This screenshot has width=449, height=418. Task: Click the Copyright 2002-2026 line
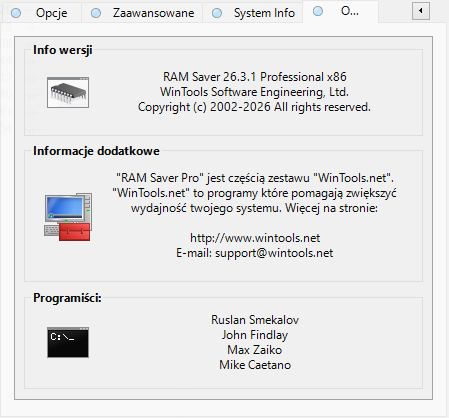coord(254,107)
